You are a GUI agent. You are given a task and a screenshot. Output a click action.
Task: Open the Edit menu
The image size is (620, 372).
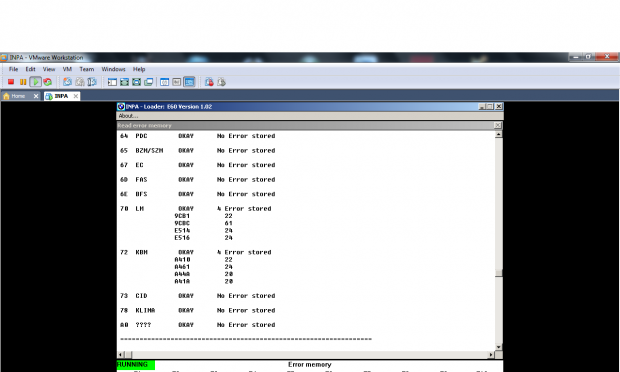coord(30,69)
